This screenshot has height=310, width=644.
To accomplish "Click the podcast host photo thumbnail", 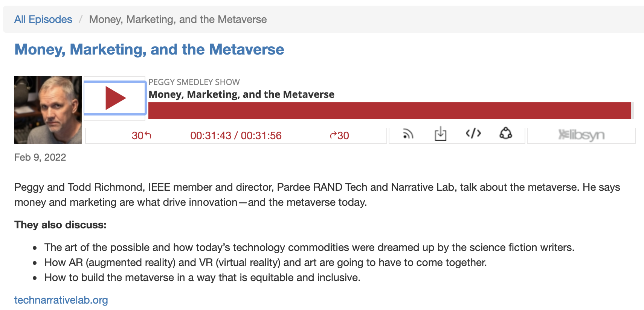I will pyautogui.click(x=48, y=110).
